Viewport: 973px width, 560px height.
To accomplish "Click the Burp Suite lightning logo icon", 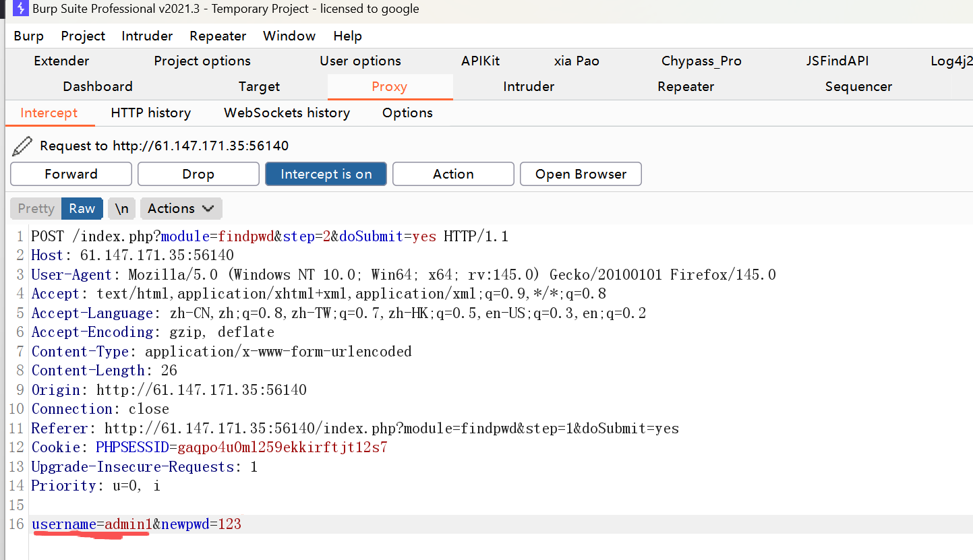I will tap(21, 9).
